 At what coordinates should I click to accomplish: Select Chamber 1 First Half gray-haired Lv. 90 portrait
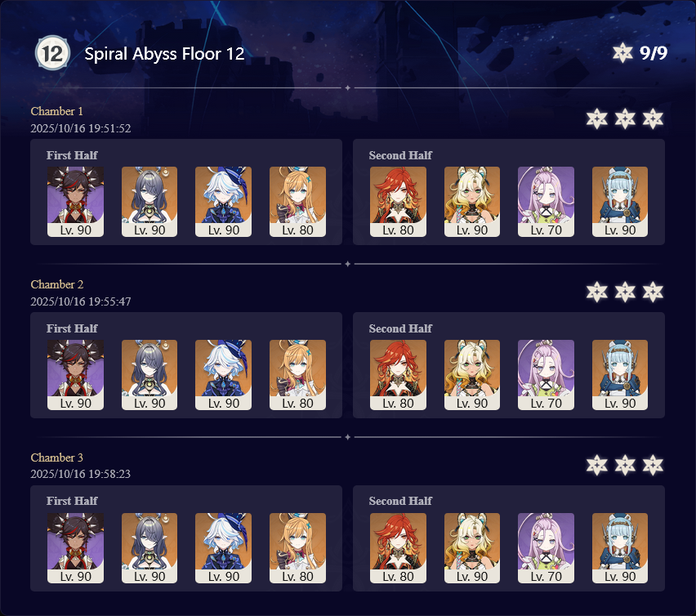pyautogui.click(x=149, y=202)
